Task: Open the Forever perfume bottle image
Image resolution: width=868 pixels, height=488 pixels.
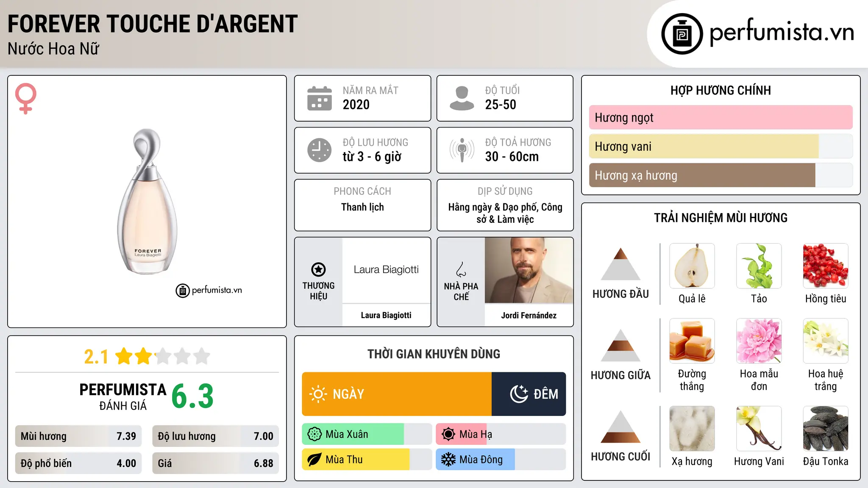Action: tap(147, 201)
